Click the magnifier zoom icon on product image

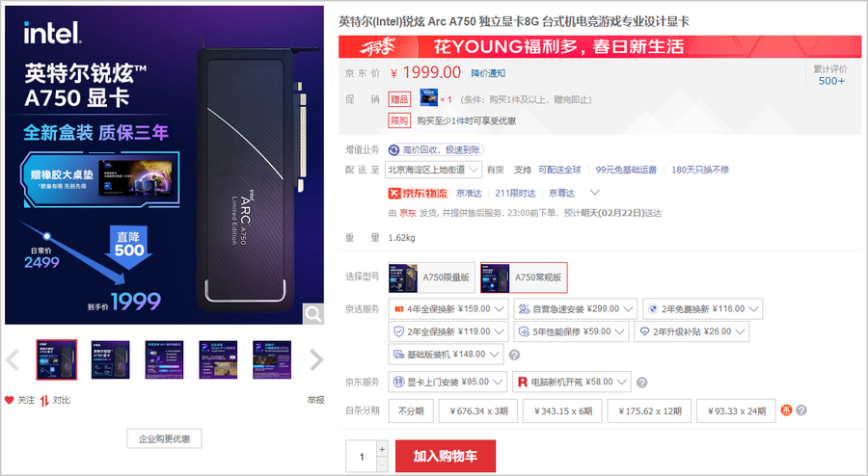(312, 314)
